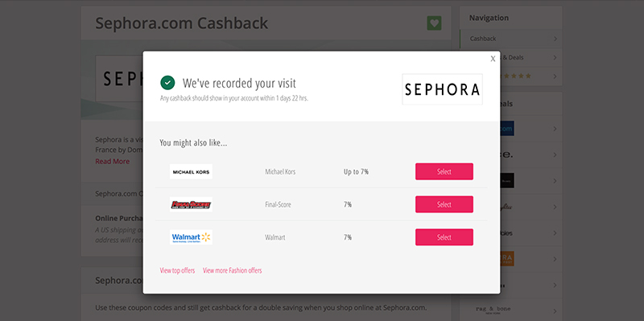Click the Final-Score logo
This screenshot has width=644, height=321.
[x=191, y=204]
